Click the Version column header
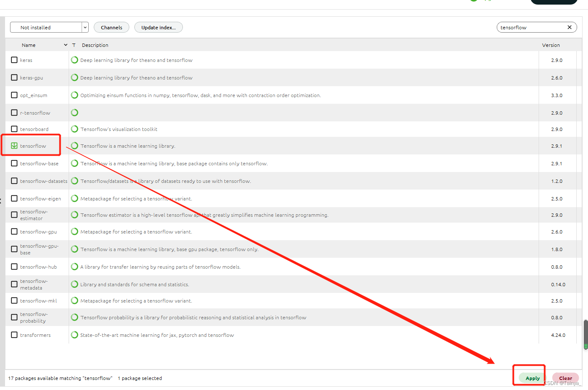This screenshot has height=390, width=588. (551, 45)
